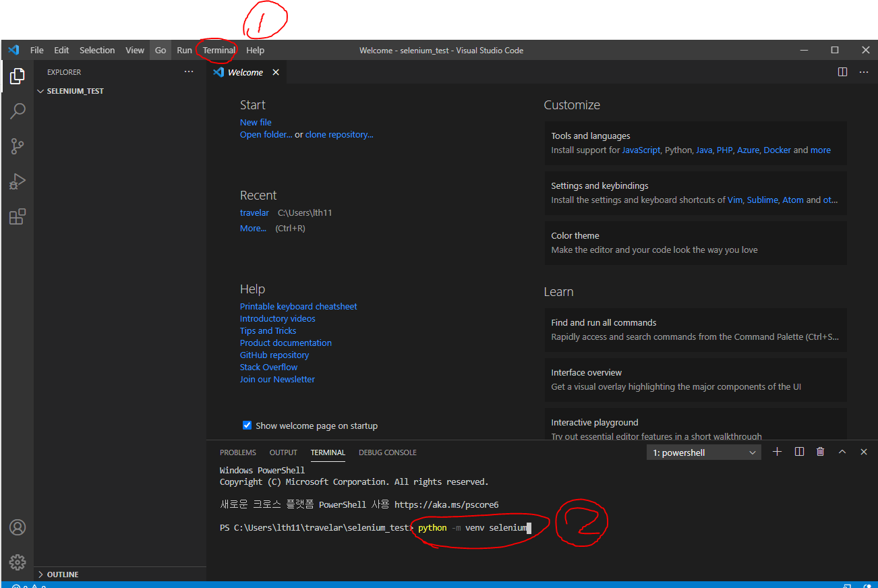Viewport: 878px width, 588px height.
Task: Open Product documentation link
Action: (x=286, y=343)
